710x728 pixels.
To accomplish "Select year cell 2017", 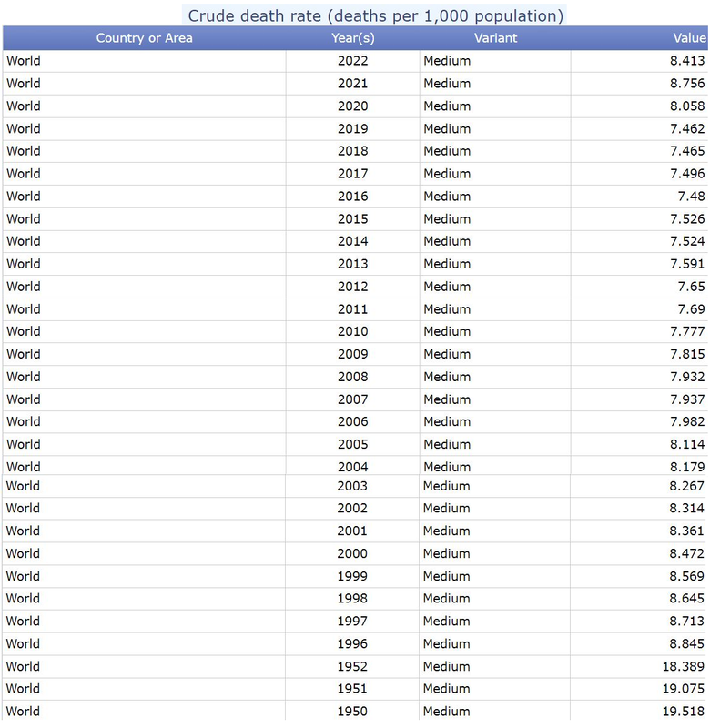I will tap(353, 174).
